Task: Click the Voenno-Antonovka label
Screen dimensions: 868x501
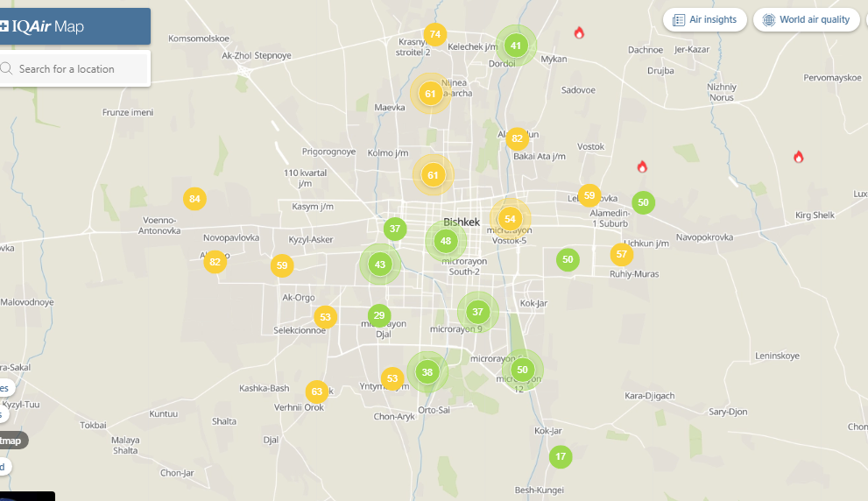Action: coord(159,225)
